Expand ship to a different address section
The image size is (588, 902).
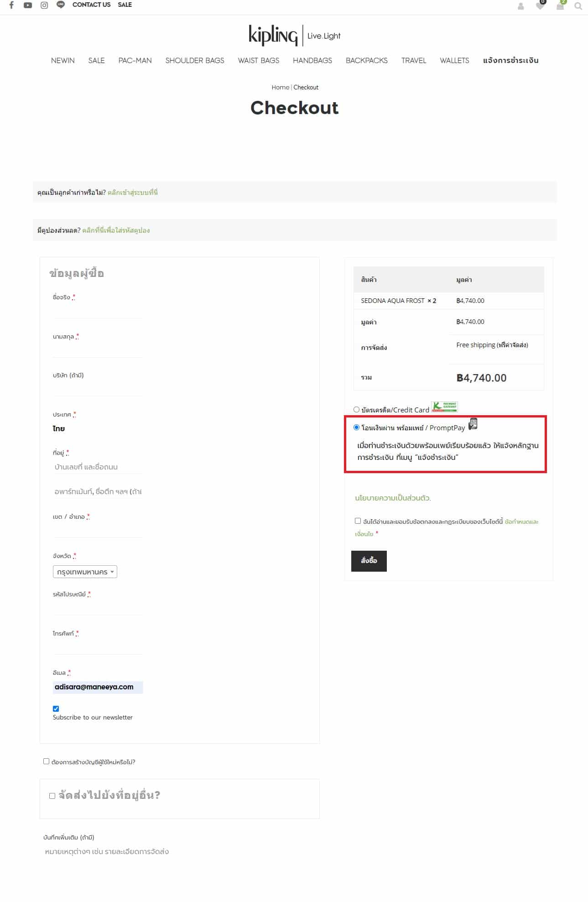(x=52, y=796)
